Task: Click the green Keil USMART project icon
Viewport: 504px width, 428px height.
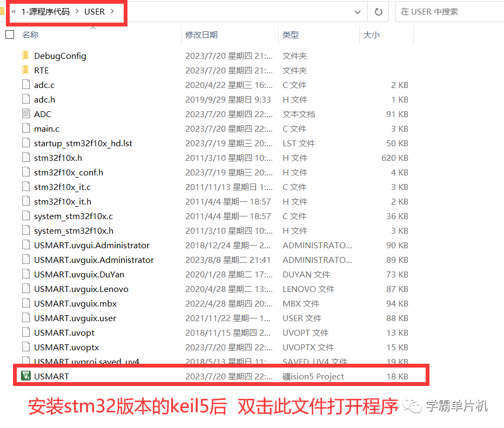Action: pyautogui.click(x=26, y=376)
